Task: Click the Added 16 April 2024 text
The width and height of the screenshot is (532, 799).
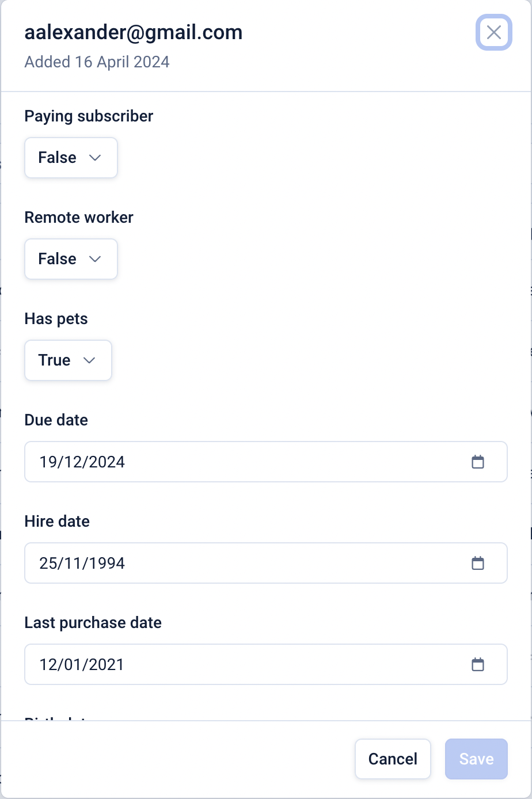Action: coord(97,62)
